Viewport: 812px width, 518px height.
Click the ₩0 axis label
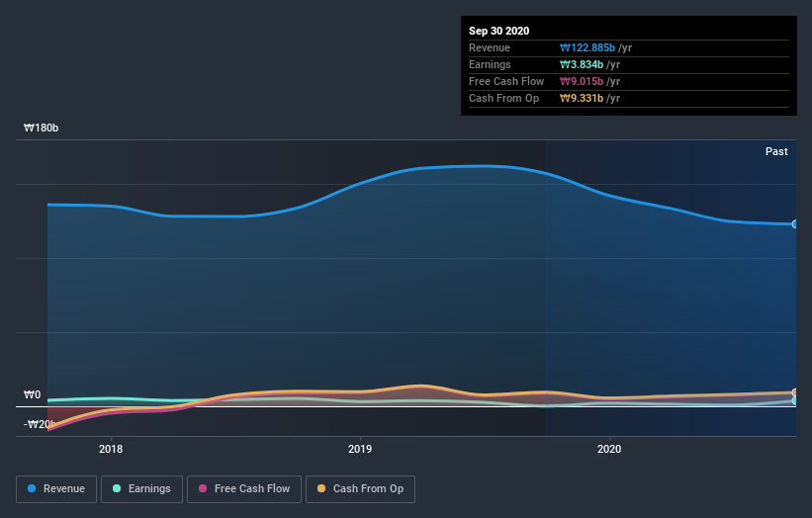[x=32, y=394]
